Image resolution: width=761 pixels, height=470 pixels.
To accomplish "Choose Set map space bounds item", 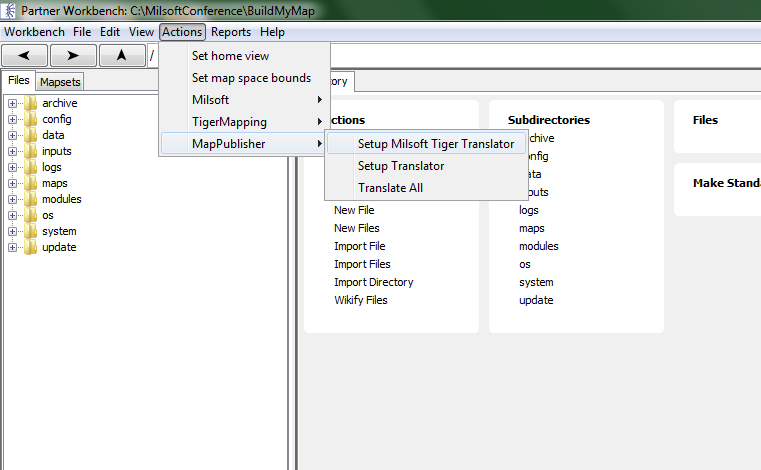I will coord(245,78).
